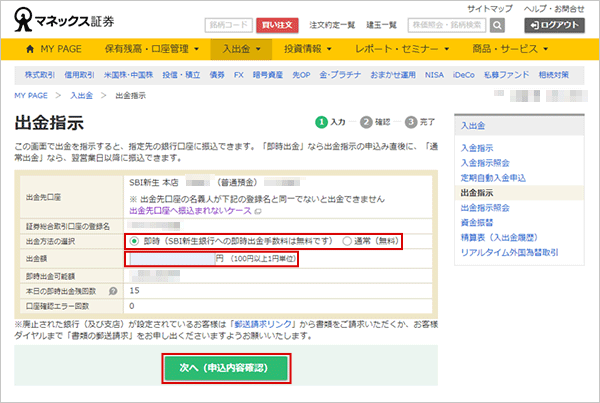This screenshot has height=403, width=600.
Task: Focus the 株価照会・銘柄検索 search field
Action: pos(447,25)
